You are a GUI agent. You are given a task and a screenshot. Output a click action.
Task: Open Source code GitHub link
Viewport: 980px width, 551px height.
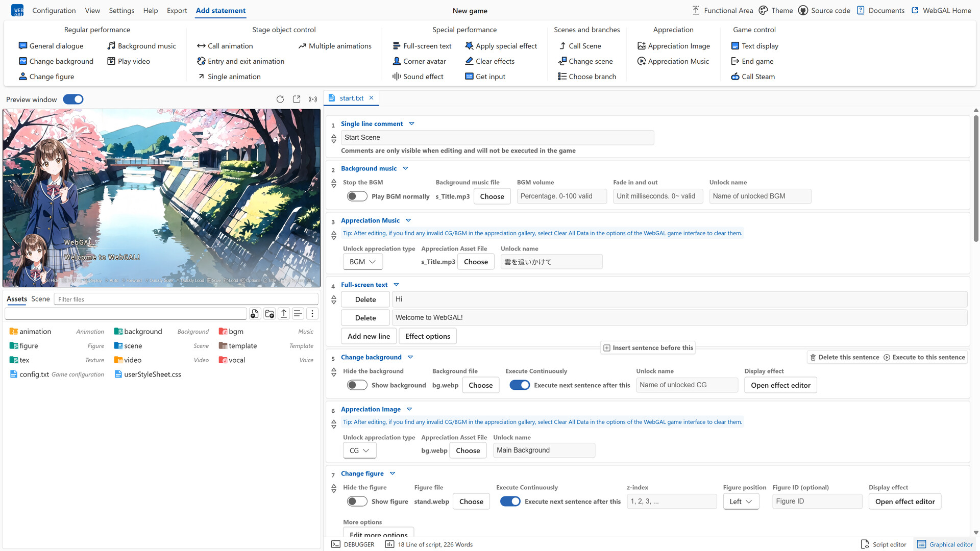pyautogui.click(x=824, y=11)
